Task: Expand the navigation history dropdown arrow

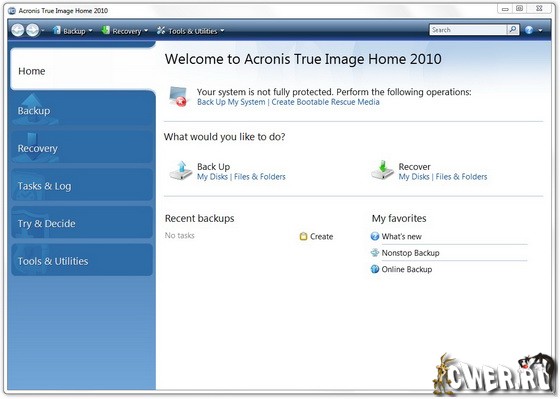Action: pyautogui.click(x=42, y=31)
